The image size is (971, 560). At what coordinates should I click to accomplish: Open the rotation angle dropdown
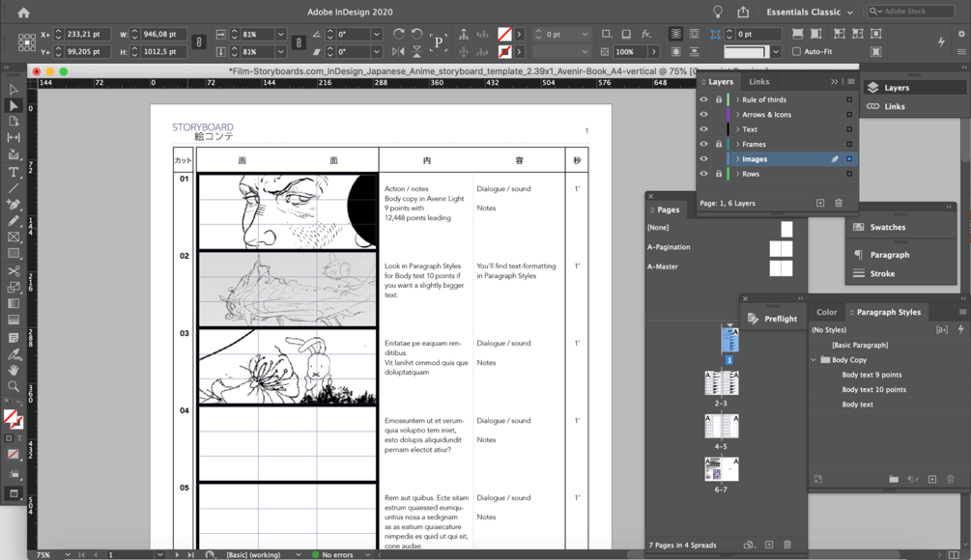click(x=376, y=34)
